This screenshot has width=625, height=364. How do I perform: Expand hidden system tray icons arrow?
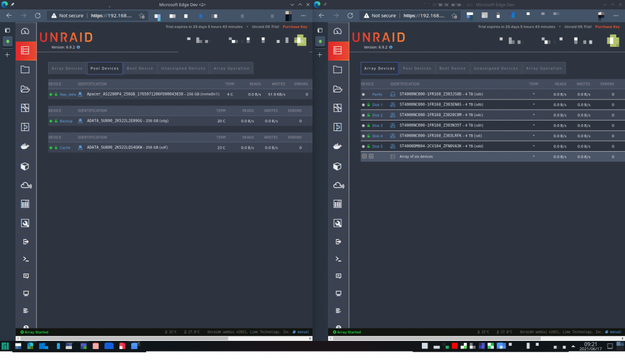(x=573, y=346)
